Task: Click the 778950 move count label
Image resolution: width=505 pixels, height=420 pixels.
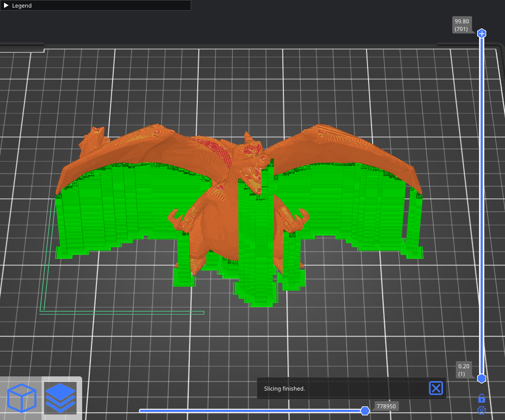Action: point(386,406)
